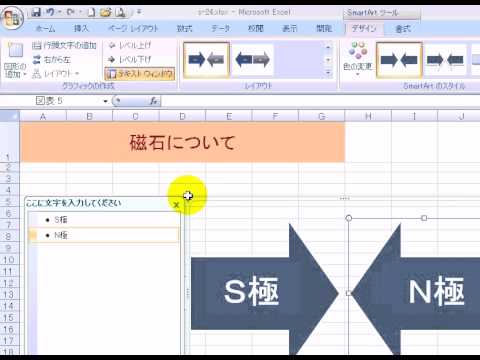
Task: Open the Customize Quick Access Toolbar arrow
Action: (139, 12)
